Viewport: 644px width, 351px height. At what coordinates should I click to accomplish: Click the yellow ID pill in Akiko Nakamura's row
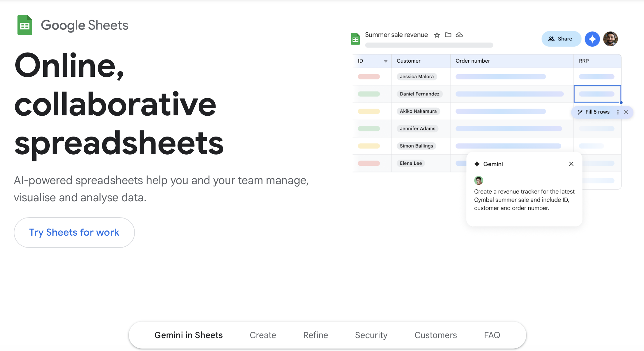click(x=369, y=111)
